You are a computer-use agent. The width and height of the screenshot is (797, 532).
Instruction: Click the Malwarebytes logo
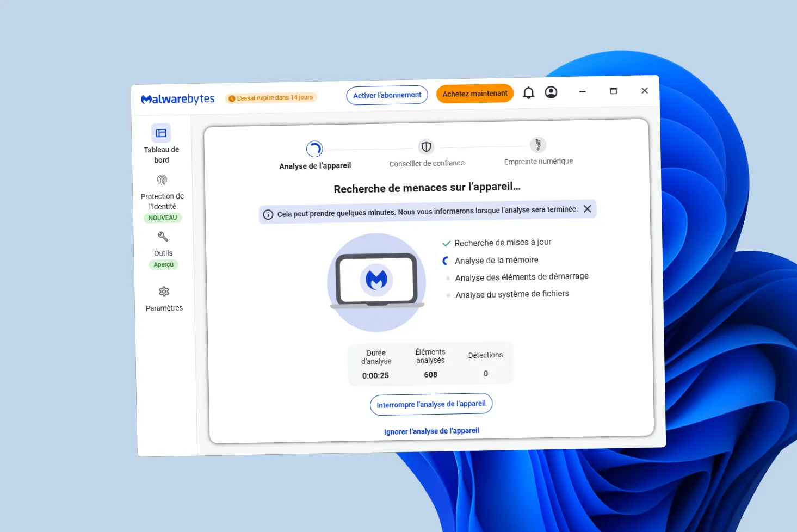(177, 99)
